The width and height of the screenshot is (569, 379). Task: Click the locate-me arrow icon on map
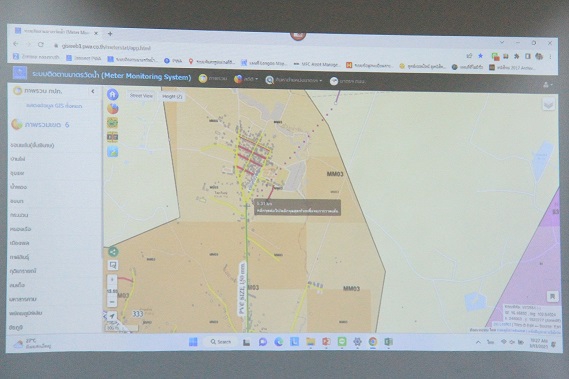112,316
